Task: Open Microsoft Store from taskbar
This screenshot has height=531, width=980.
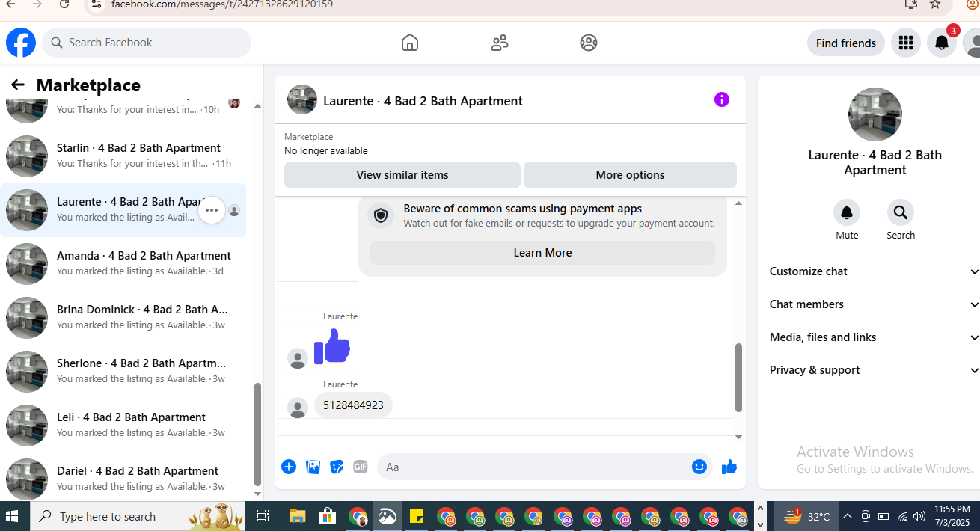Action: 327,516
